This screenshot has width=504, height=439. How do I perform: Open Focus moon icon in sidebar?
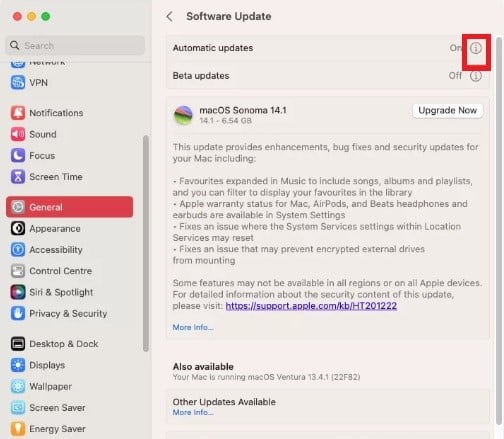coord(18,156)
